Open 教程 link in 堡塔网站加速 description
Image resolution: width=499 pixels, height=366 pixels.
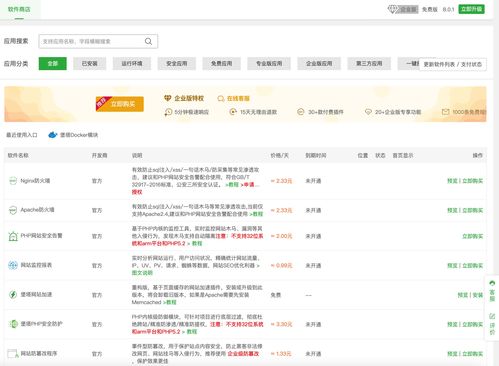(171, 302)
